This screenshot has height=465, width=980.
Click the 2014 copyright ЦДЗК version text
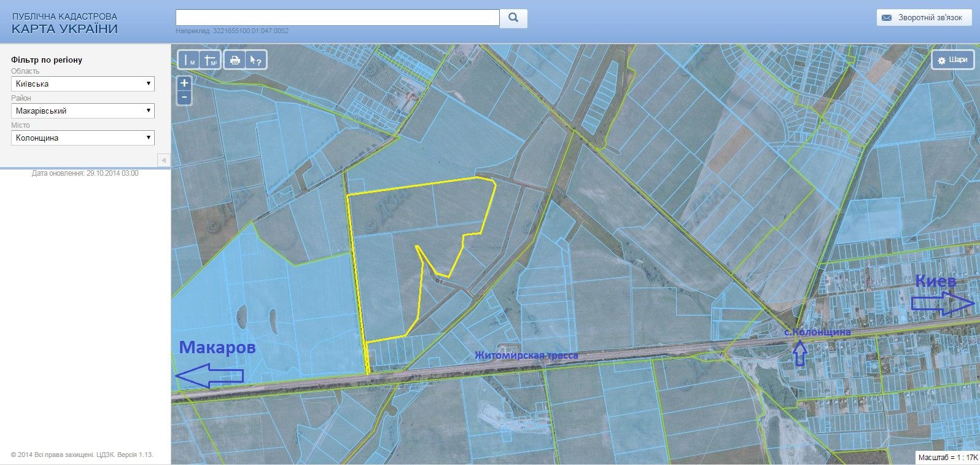(82, 455)
